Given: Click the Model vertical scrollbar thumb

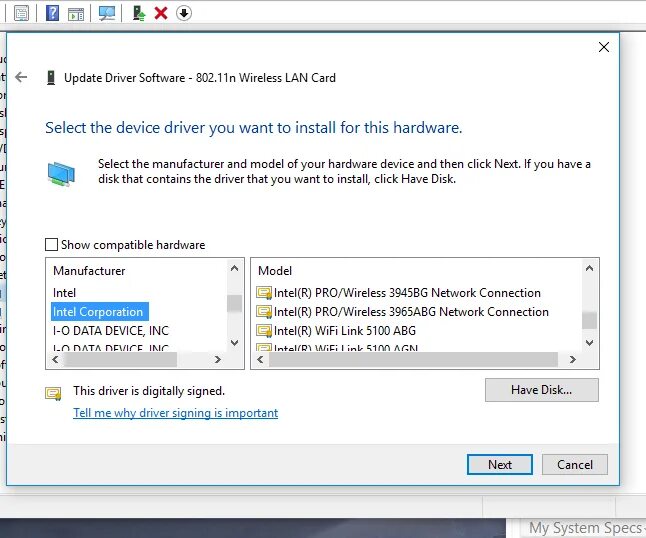Looking at the screenshot, I should click(x=590, y=320).
